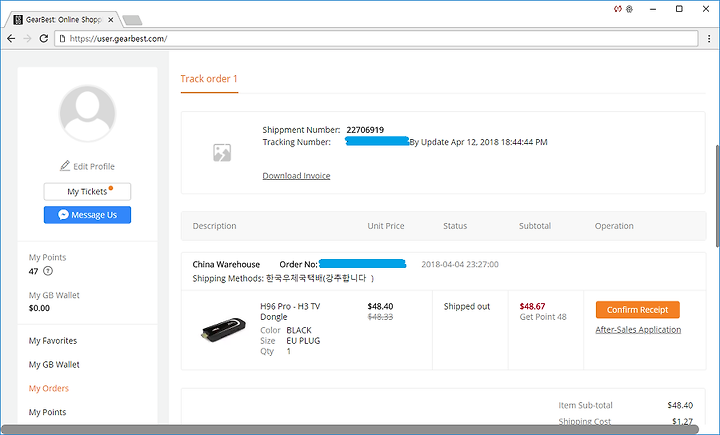Viewport: 720px width, 435px height.
Task: Open the After-Sales Application link
Action: pyautogui.click(x=638, y=329)
